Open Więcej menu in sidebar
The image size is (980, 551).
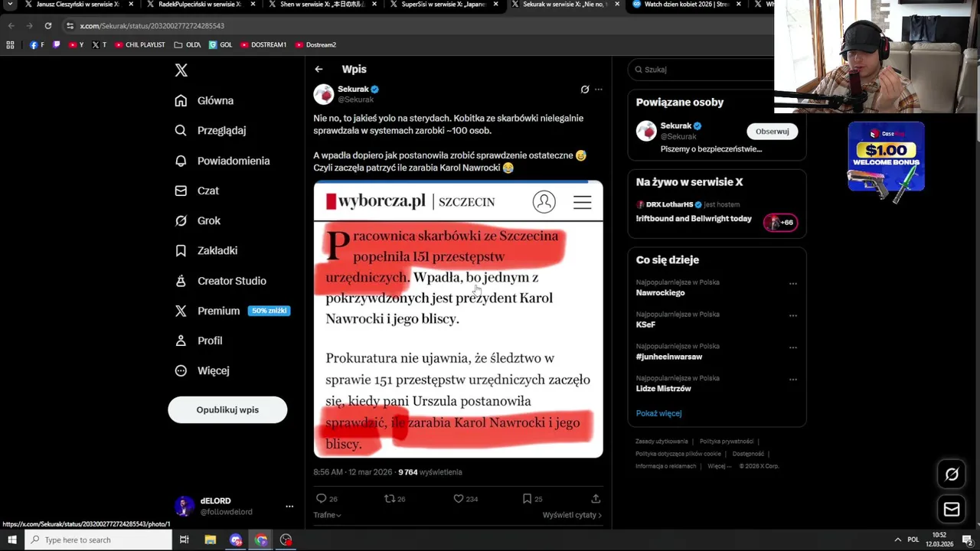(201, 370)
